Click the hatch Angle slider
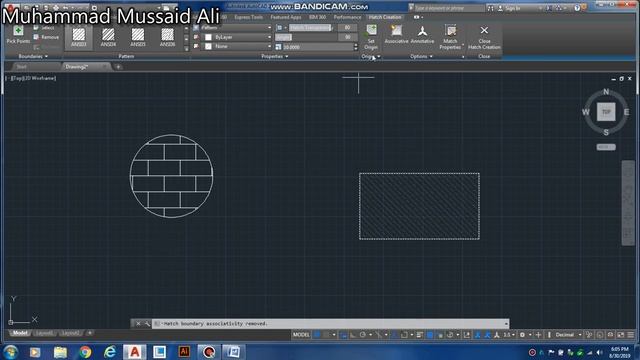 pyautogui.click(x=306, y=37)
